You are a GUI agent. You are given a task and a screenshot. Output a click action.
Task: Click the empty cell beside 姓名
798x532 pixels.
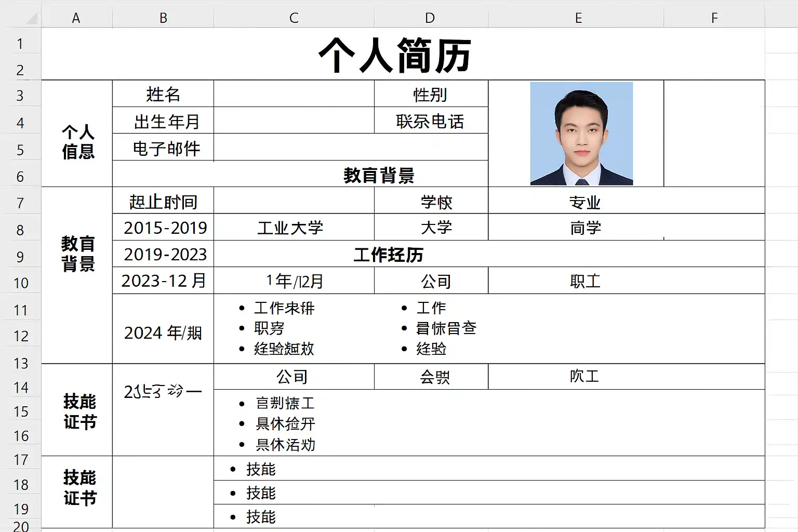tap(294, 94)
